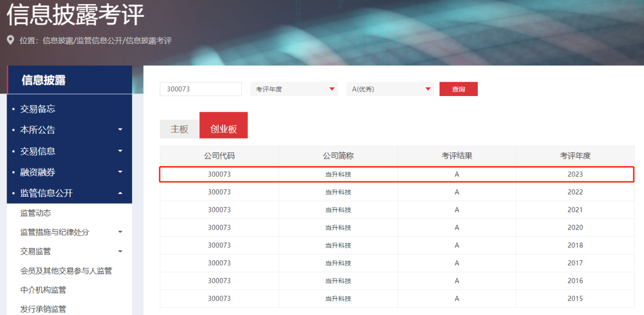The width and height of the screenshot is (644, 315).
Task: Collapse the 监管信息公开 sidebar arrow
Action: point(120,193)
